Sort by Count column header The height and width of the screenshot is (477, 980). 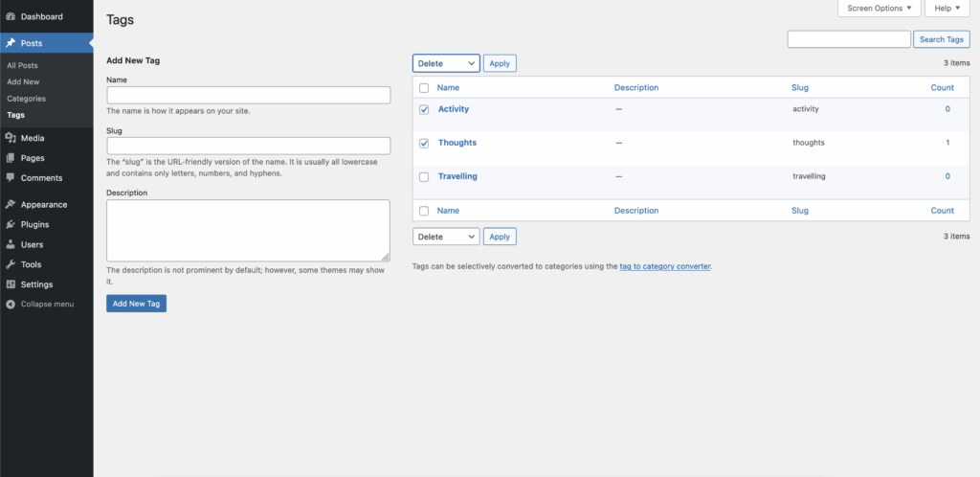[x=943, y=87]
